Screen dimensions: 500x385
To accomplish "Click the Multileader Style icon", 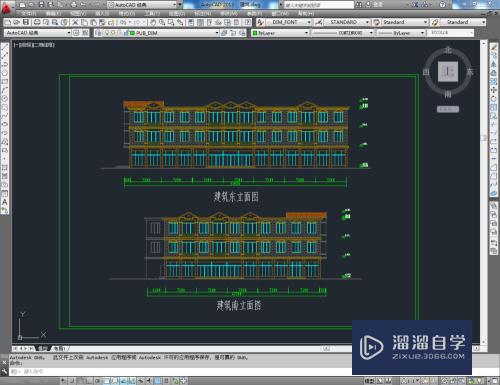I will tap(435, 22).
